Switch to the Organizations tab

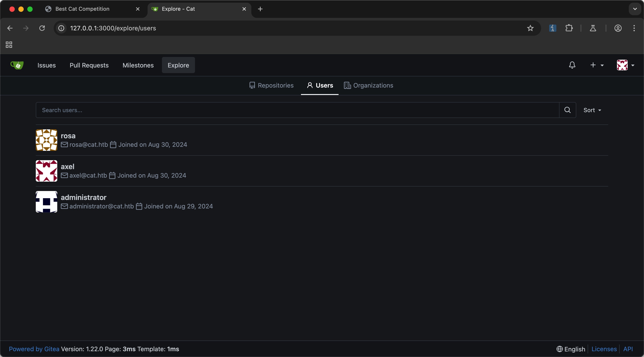369,85
